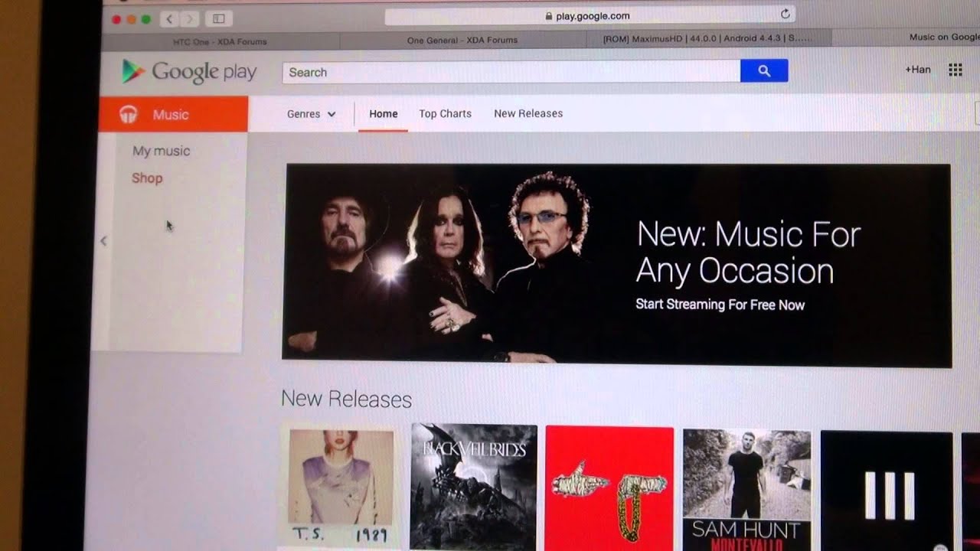Screen dimensions: 980x551
Task: Open the red album with hand gestures
Action: [609, 488]
